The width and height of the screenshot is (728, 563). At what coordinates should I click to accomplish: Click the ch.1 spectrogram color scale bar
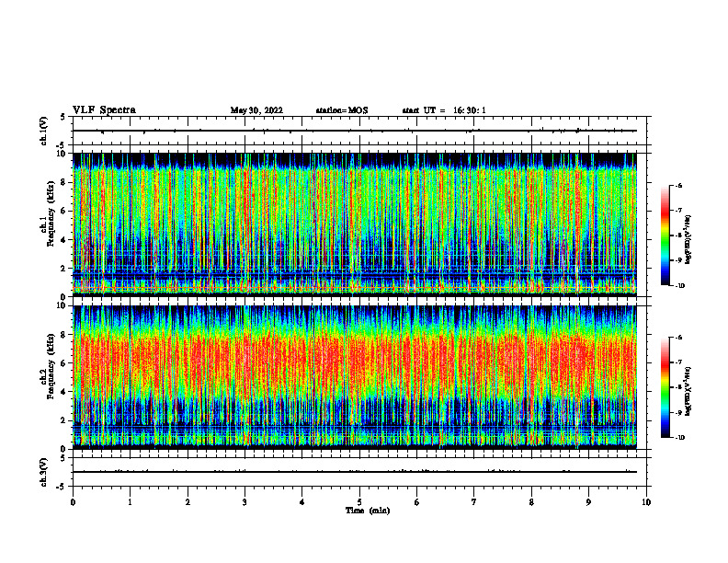coord(665,236)
